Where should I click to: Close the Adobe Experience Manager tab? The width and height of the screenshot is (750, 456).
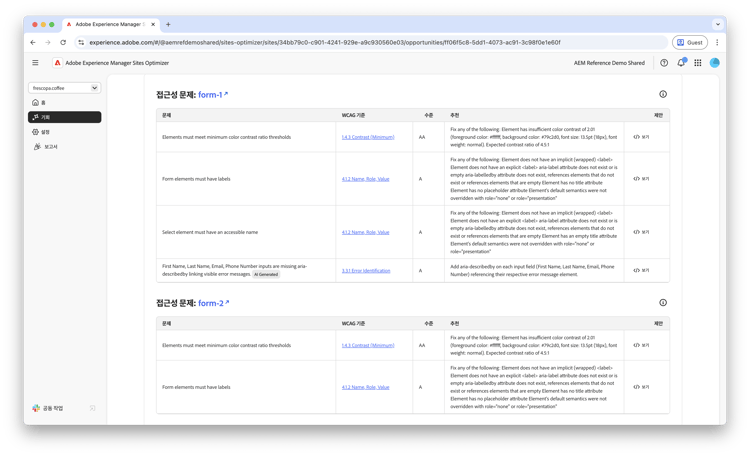click(153, 24)
